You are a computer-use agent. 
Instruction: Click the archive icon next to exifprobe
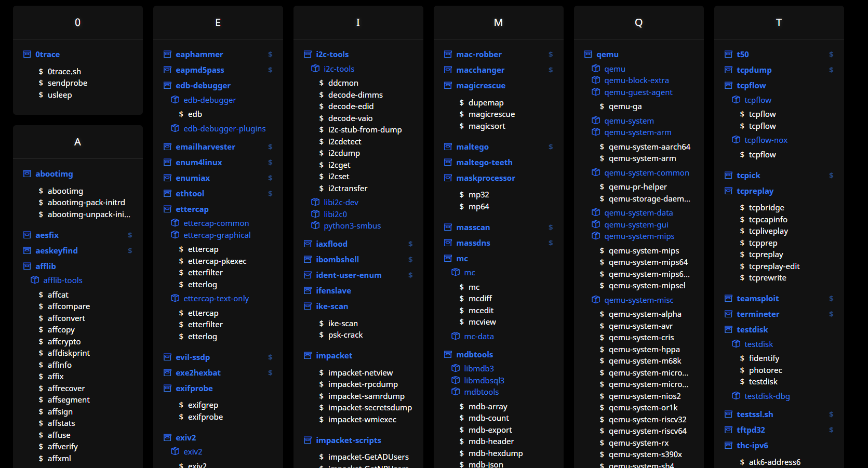(167, 388)
